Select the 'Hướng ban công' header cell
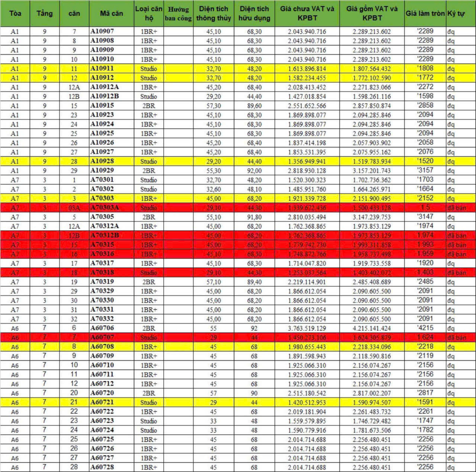 point(178,14)
